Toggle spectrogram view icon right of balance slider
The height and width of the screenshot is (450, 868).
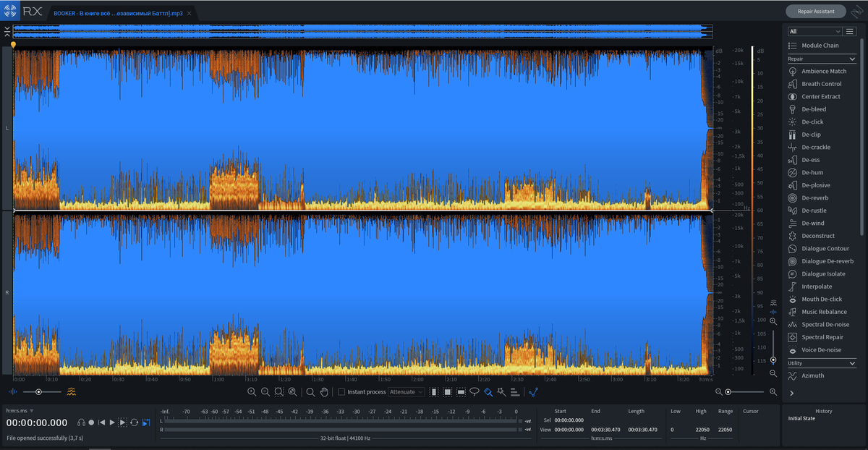[72, 391]
